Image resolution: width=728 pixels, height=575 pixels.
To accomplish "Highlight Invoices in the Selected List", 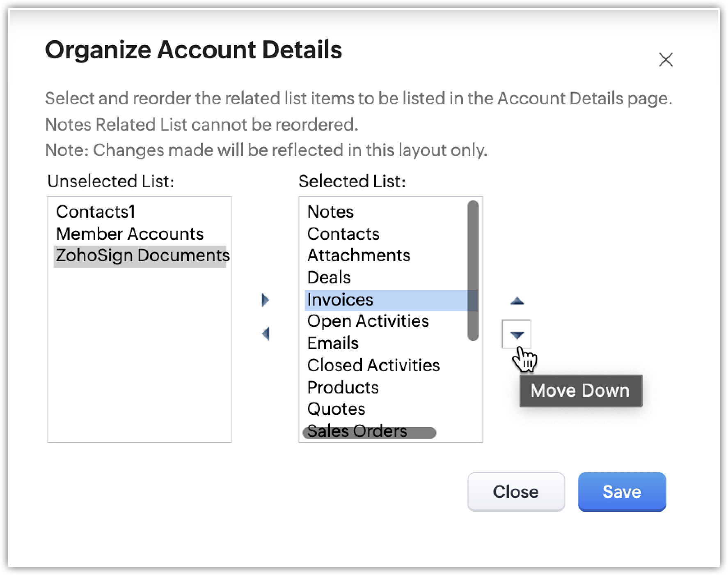I will click(x=340, y=300).
